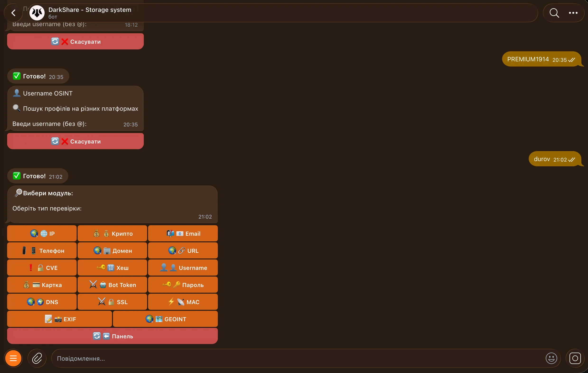Open the three-dot more options menu
The width and height of the screenshot is (588, 373).
573,13
